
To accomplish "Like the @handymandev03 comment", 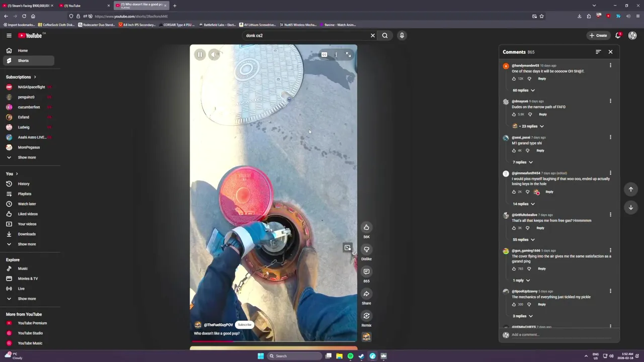I will pos(514,78).
